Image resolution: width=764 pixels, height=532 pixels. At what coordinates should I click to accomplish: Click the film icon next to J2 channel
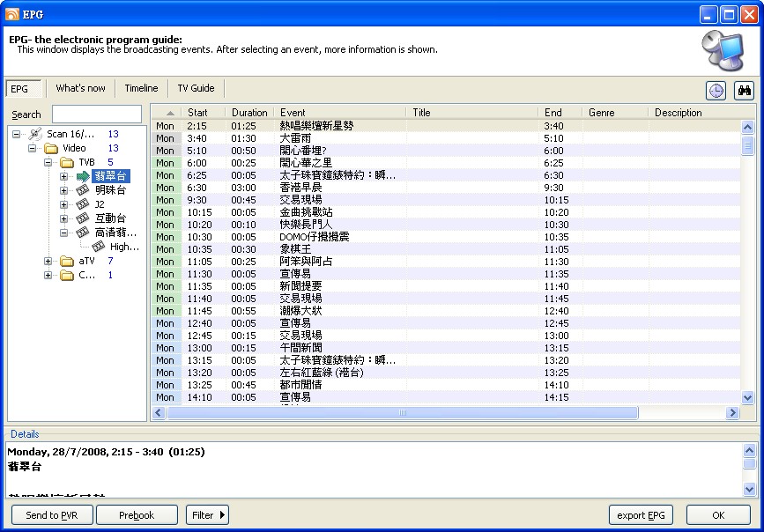82,204
